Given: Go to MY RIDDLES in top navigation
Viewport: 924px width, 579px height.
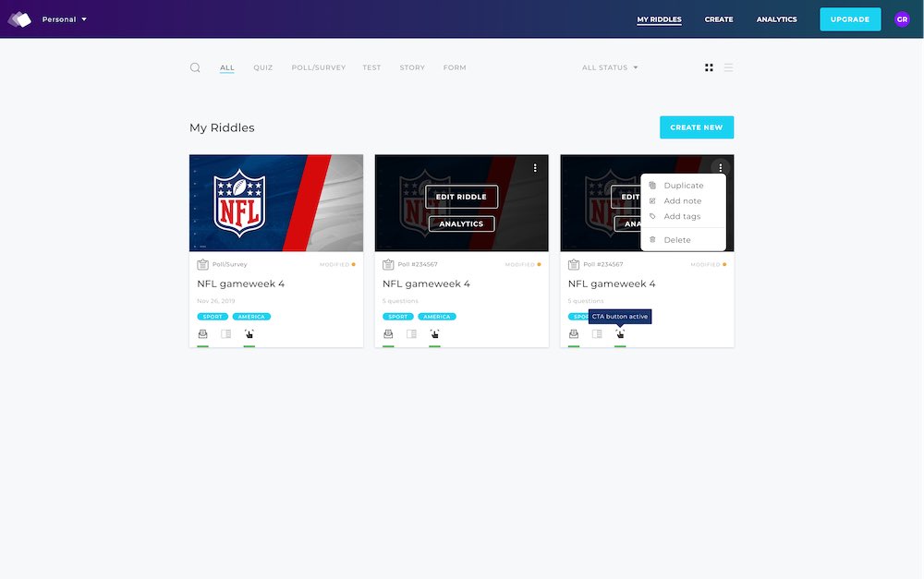Looking at the screenshot, I should click(x=659, y=19).
